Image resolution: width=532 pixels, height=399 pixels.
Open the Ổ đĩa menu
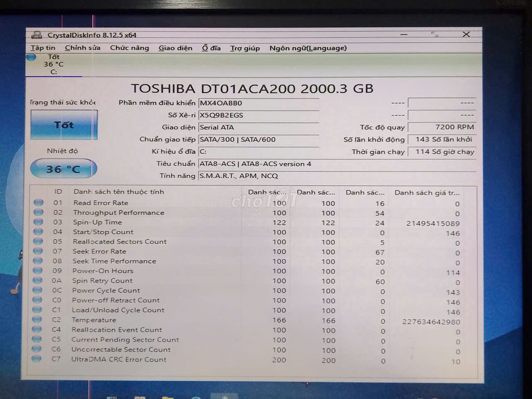211,48
